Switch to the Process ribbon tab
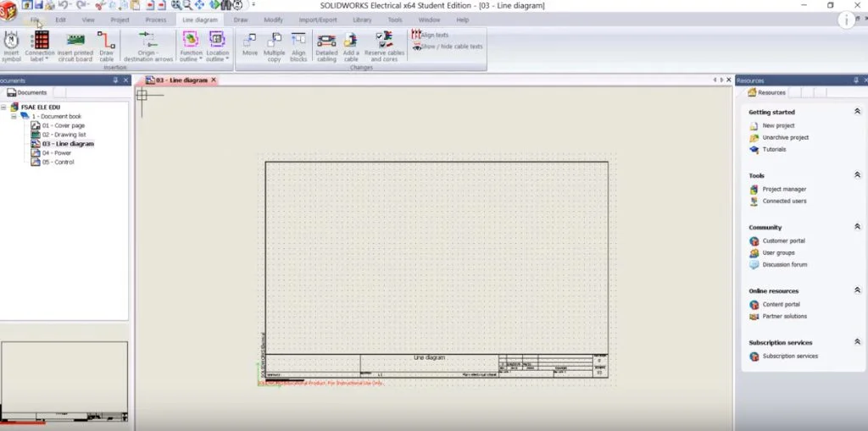 [156, 20]
